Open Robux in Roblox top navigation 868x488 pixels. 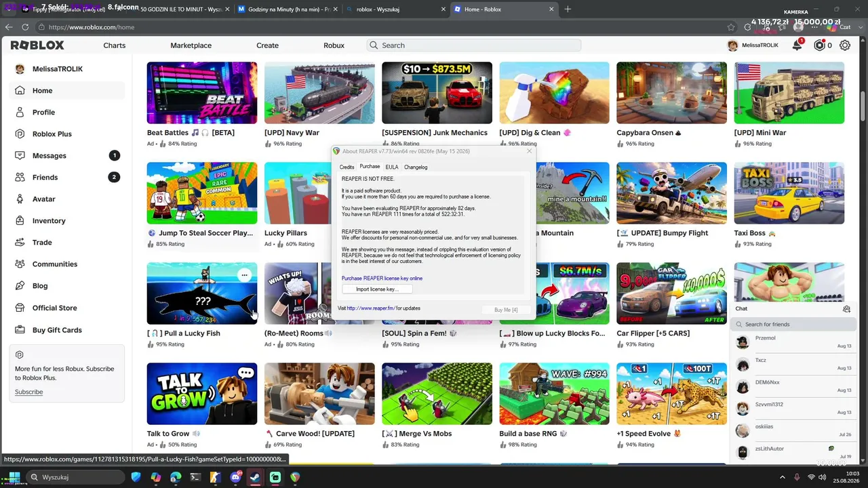[334, 45]
